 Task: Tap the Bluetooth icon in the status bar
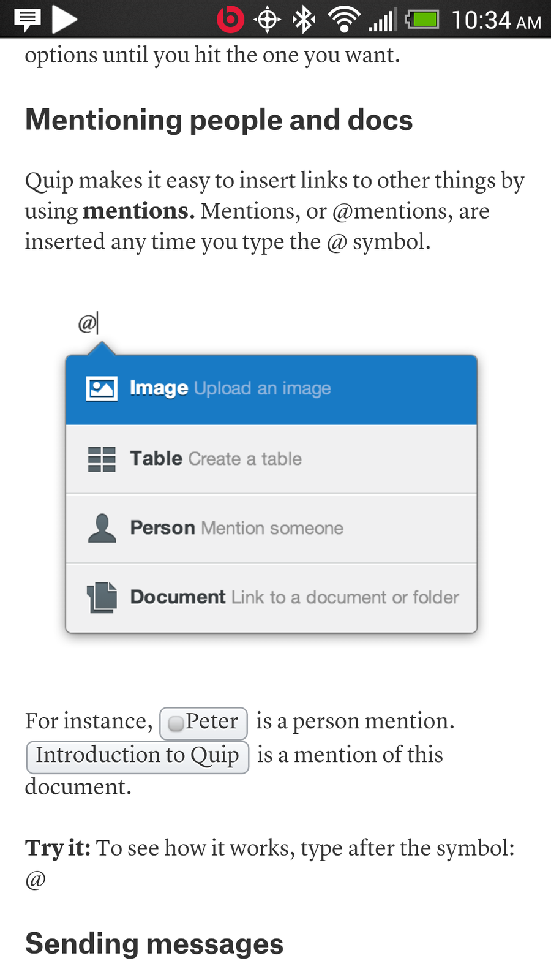(x=302, y=19)
